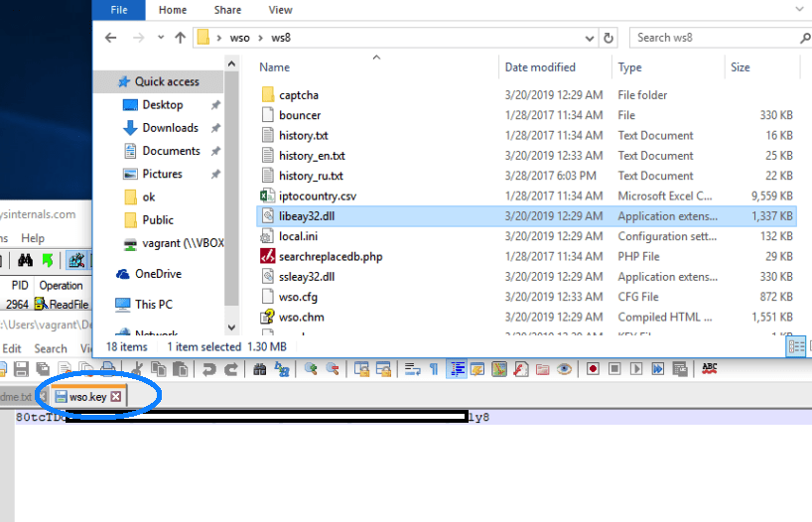This screenshot has width=812, height=522.
Task: Click the navigation pane scroll-down arrow
Action: (231, 327)
